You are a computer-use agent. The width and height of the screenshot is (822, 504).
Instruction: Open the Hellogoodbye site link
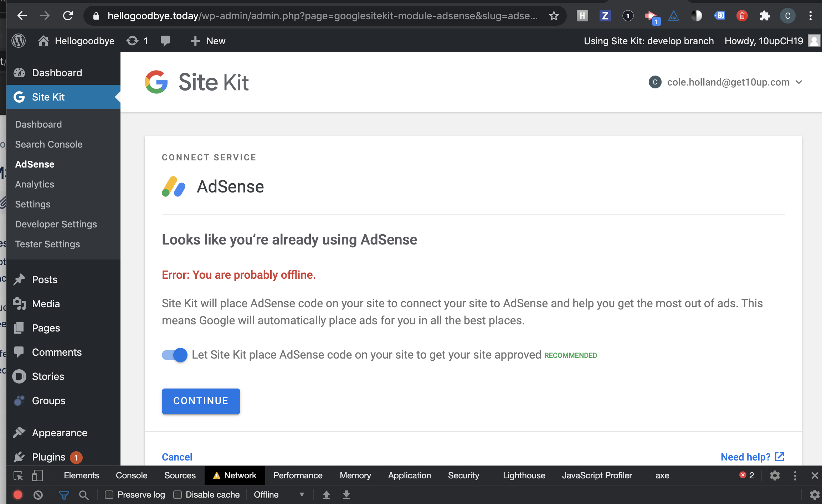(76, 41)
